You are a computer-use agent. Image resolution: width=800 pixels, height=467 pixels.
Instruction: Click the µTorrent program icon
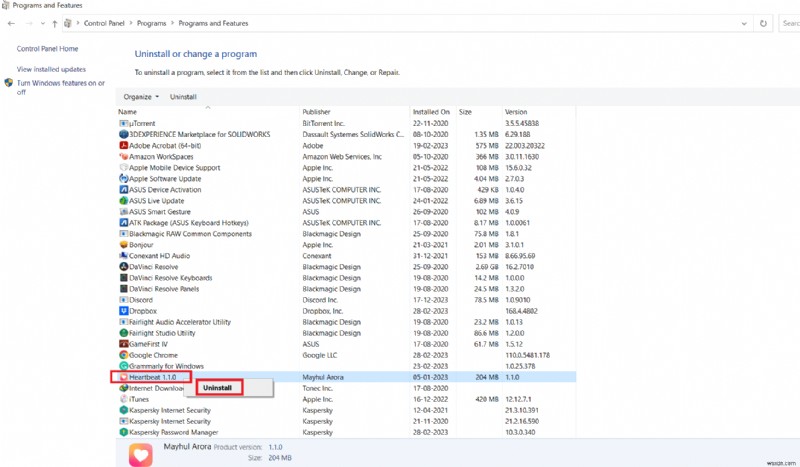pyautogui.click(x=123, y=124)
